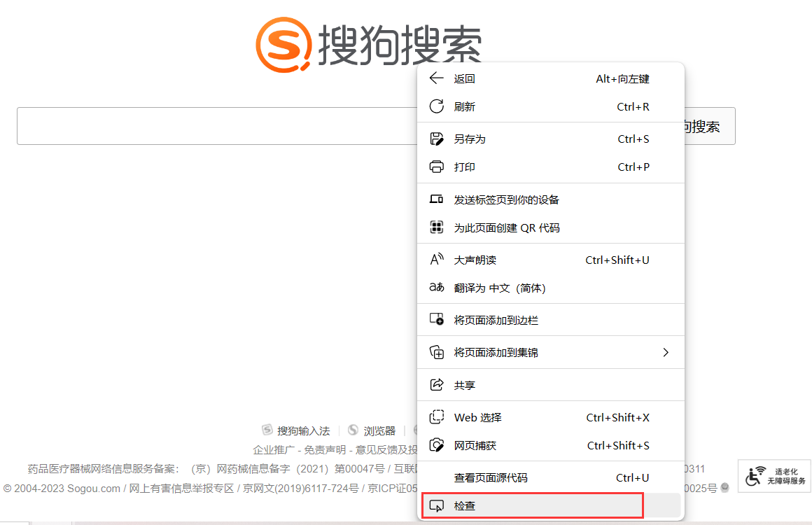Image resolution: width=812 pixels, height=525 pixels.
Task: Open the 免责声明 footer link
Action: [325, 449]
